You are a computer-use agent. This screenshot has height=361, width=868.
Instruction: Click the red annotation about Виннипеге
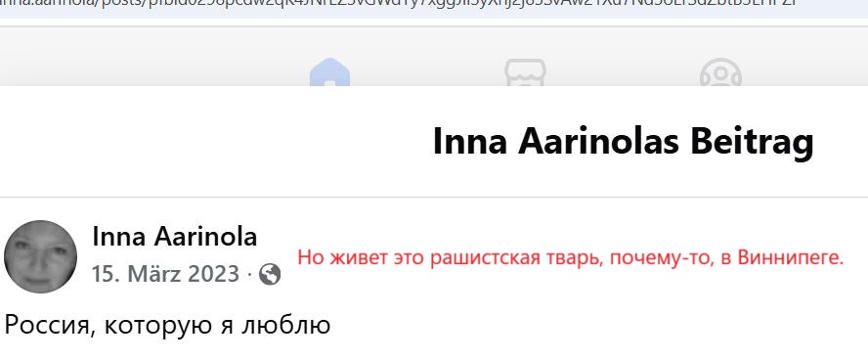pyautogui.click(x=570, y=258)
